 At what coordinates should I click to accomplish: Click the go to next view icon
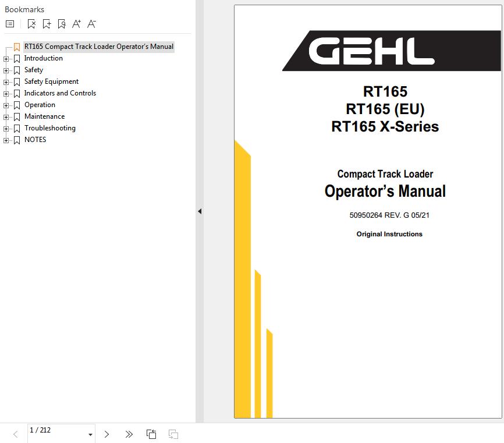pos(173,434)
